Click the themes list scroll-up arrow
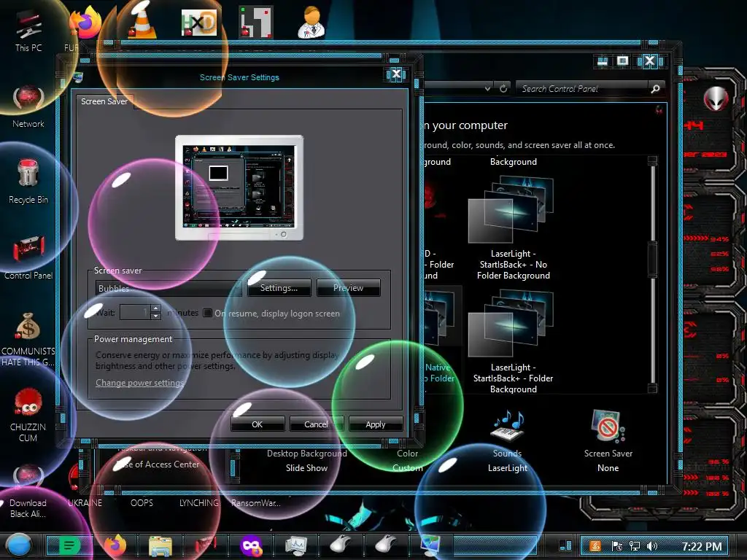This screenshot has height=560, width=747. (x=652, y=160)
